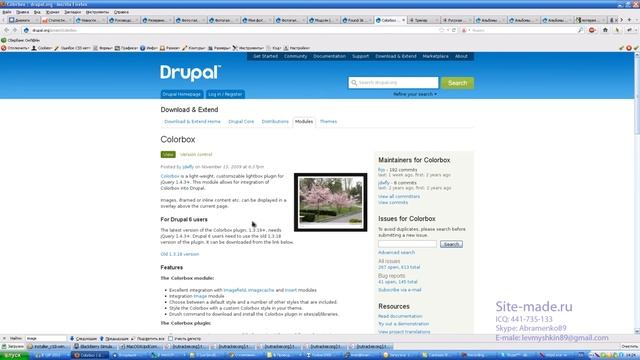Image resolution: width=640 pixels, height=360 pixels.
Task: Select the Distributions tab
Action: [x=275, y=122]
